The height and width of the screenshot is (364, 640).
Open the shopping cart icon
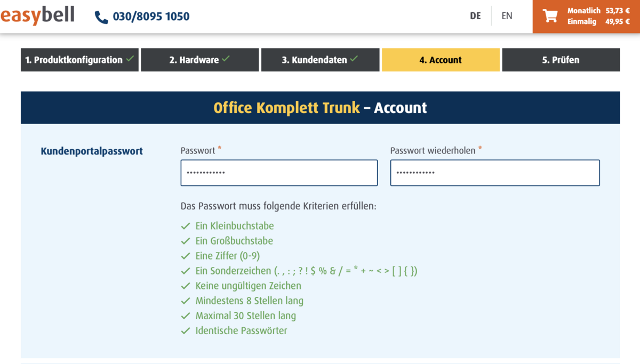pyautogui.click(x=550, y=16)
